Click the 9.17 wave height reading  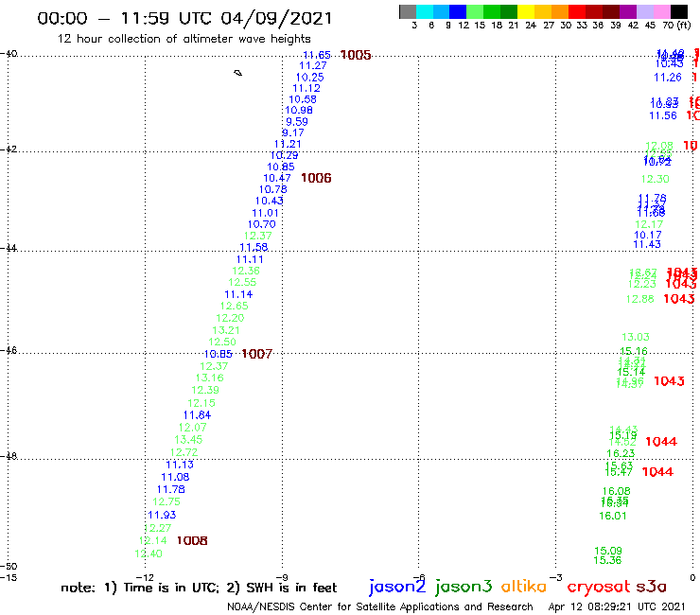(293, 132)
